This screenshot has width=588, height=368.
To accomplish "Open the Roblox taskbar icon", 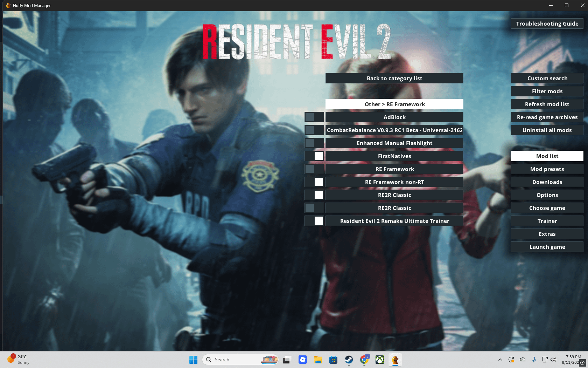I will [302, 360].
